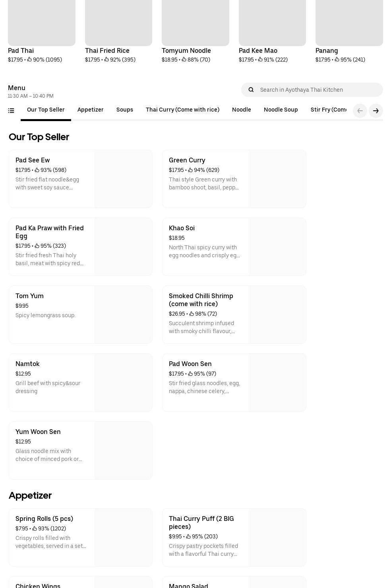Image resolution: width=391 pixels, height=588 pixels.
Task: Switch to the Appetizer tab
Action: (90, 110)
